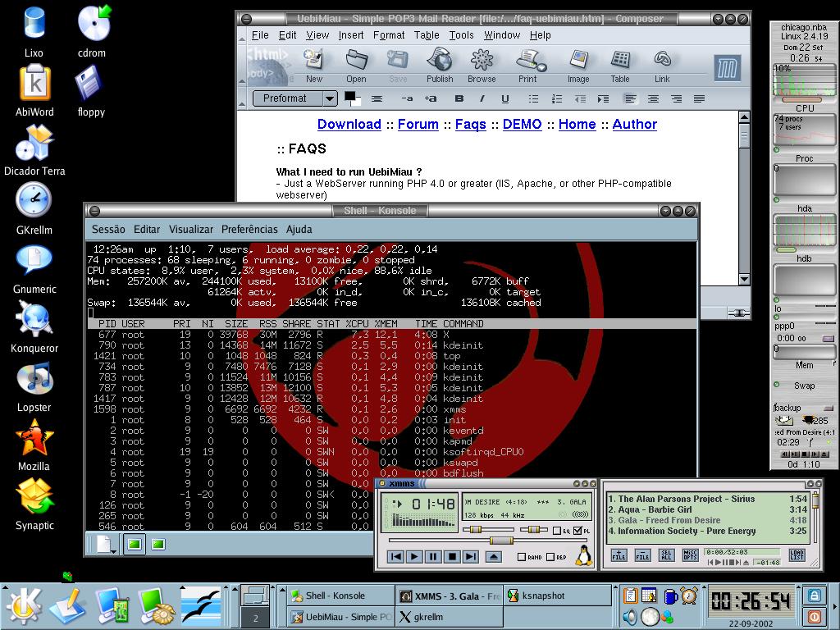The height and width of the screenshot is (630, 840).
Task: Click the eject button in XMMS
Action: tap(494, 557)
